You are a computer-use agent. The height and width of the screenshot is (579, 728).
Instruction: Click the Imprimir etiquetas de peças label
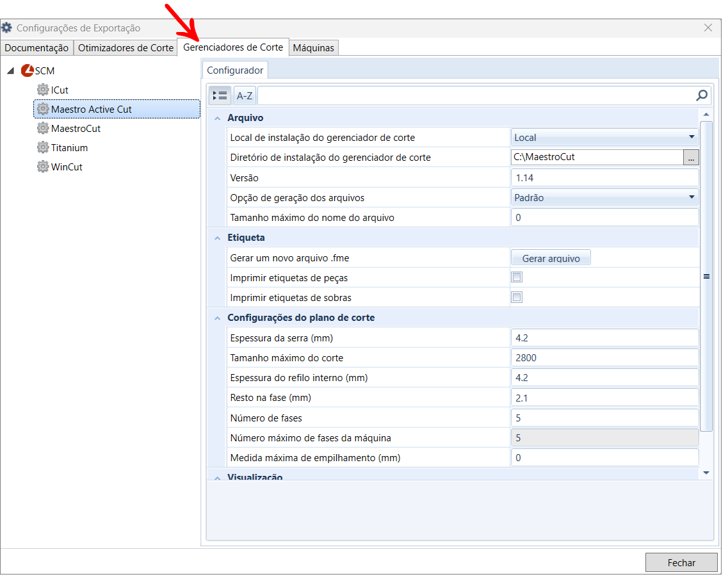289,278
